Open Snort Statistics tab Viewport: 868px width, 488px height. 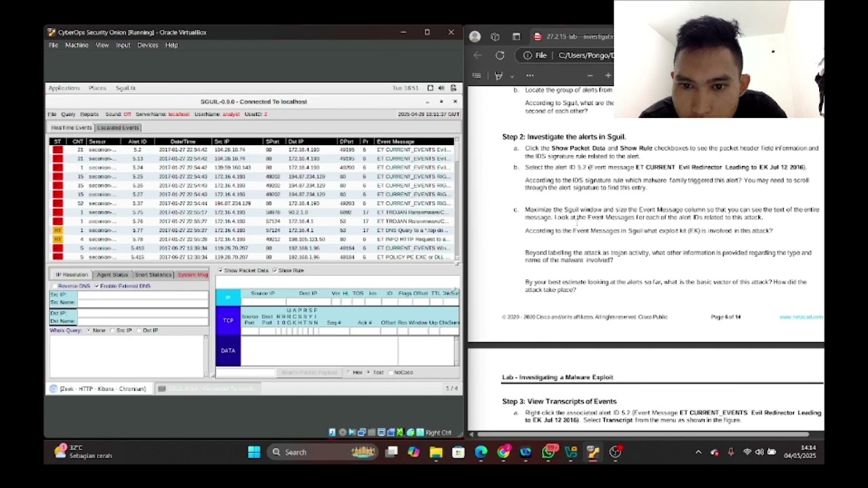(x=153, y=274)
